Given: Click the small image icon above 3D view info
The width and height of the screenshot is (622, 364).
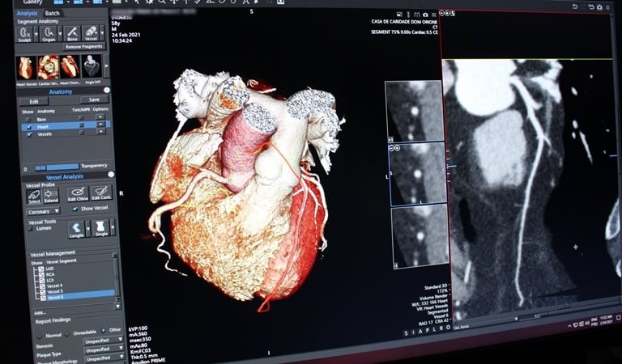Looking at the screenshot, I should 399,15.
